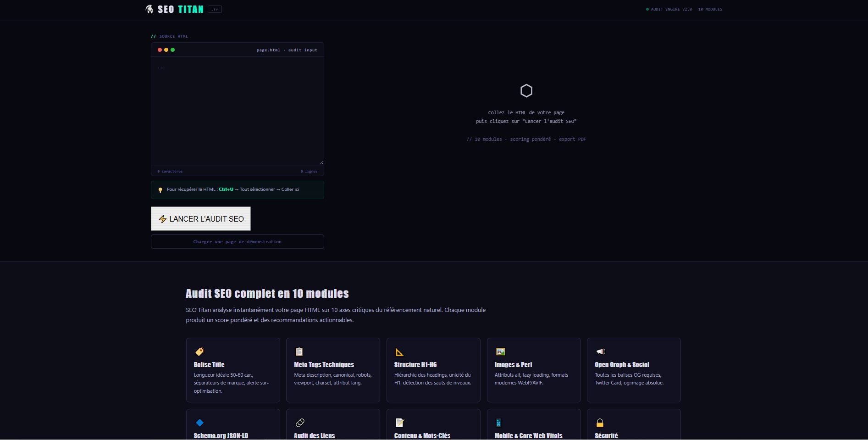Viewport: 868px width, 440px height.
Task: Click the Images & Perf card title
Action: [513, 365]
